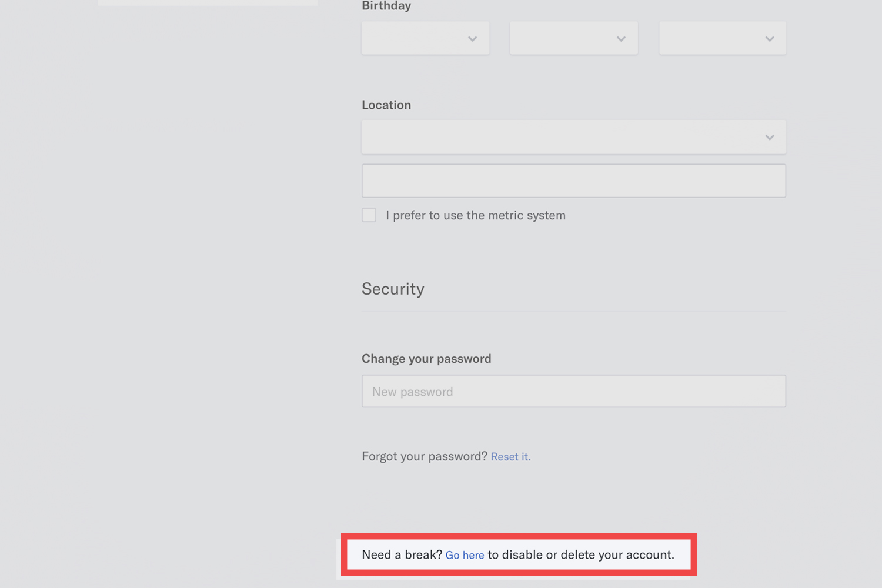Expand the middle Birthday dropdown
The height and width of the screenshot is (588, 882).
click(573, 39)
